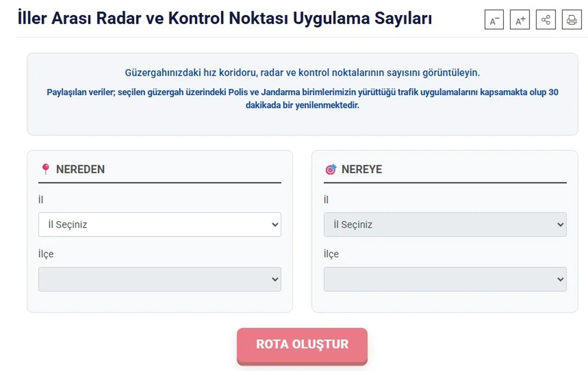Click the gray info box about traffic data
The width and height of the screenshot is (588, 371).
coord(303,92)
